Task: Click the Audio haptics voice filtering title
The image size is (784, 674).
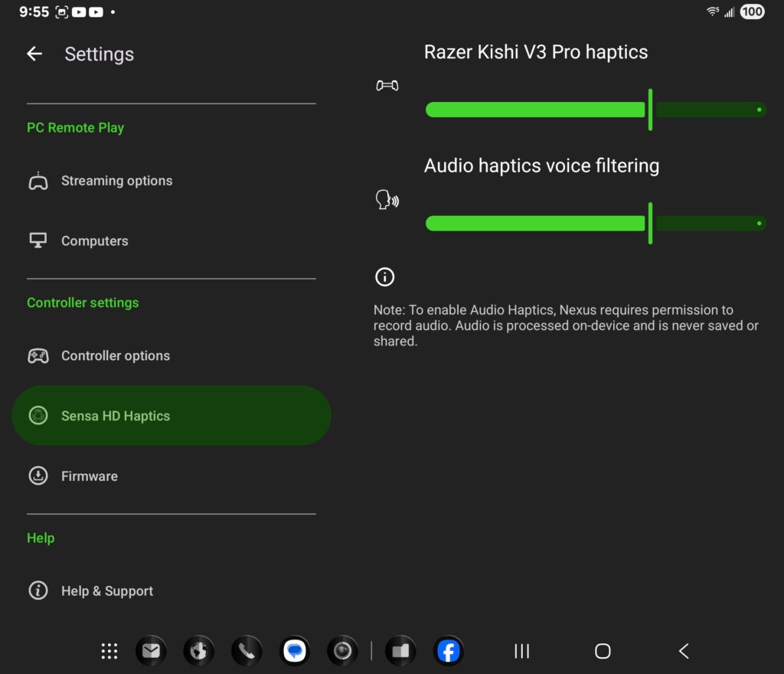Action: tap(541, 165)
